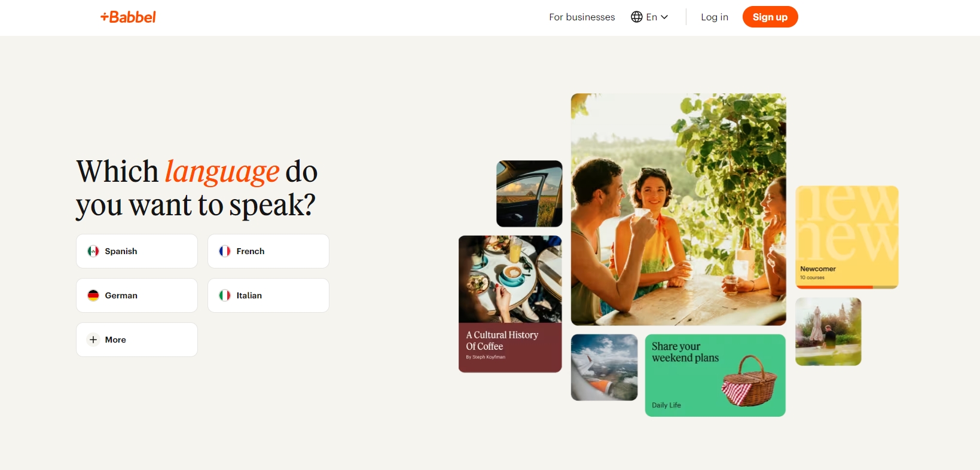980x470 pixels.
Task: Select the Mexican flag icon for Spanish
Action: click(x=93, y=251)
